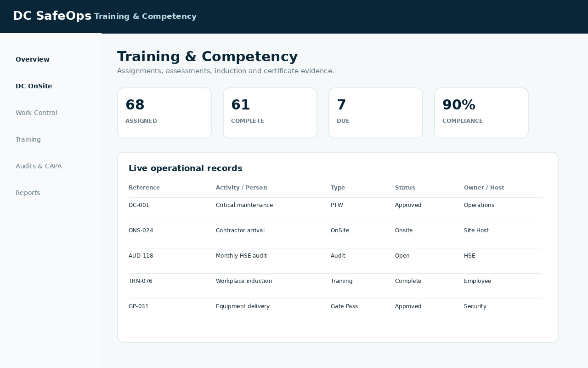Click Workplace induction activity cell
Screen dimensions: 588x368
[x=244, y=281]
